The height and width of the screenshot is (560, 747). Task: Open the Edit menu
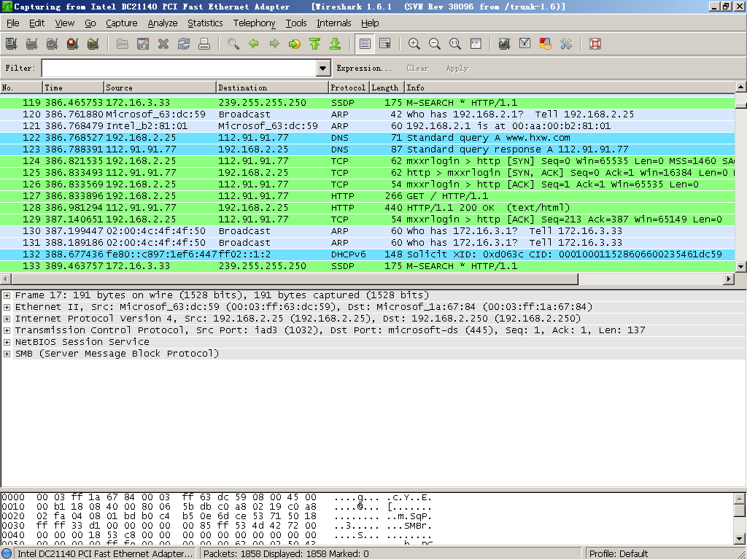click(x=36, y=23)
